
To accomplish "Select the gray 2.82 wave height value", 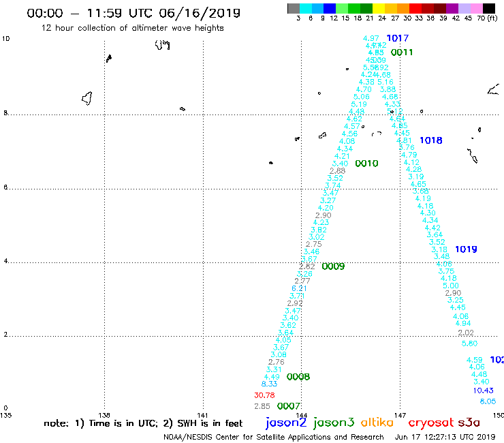I will click(x=307, y=266).
